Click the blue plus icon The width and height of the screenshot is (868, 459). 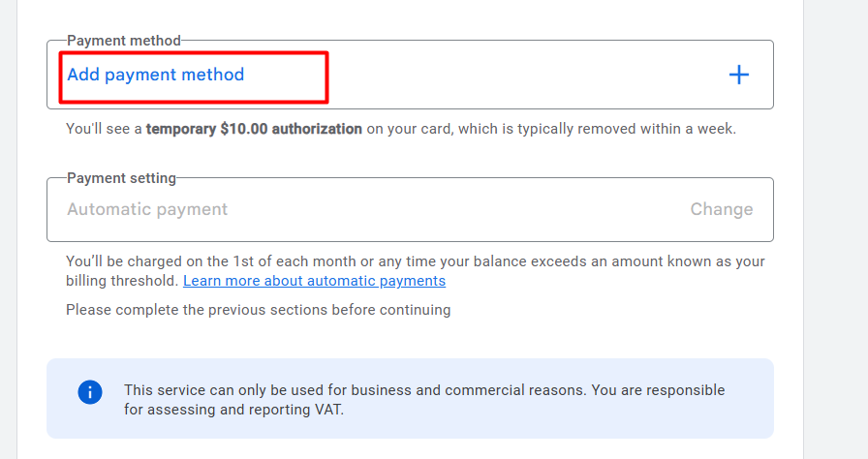pos(739,75)
